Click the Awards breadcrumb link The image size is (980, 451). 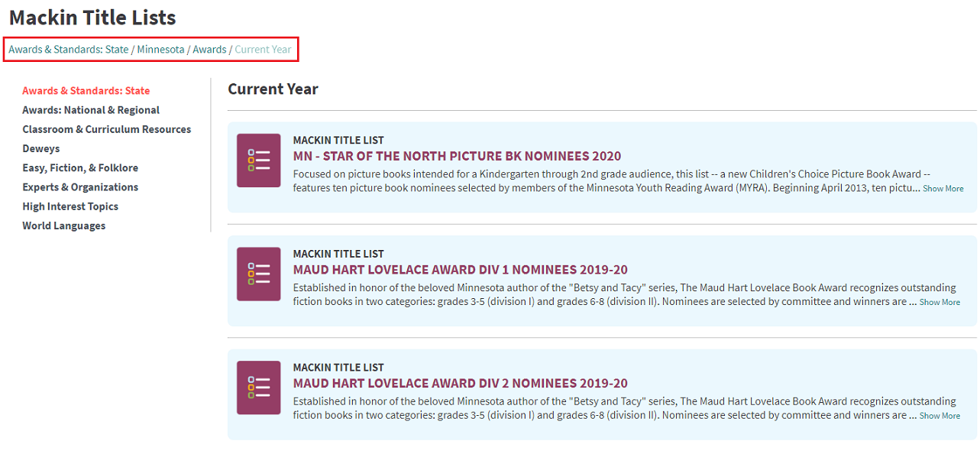tap(209, 50)
